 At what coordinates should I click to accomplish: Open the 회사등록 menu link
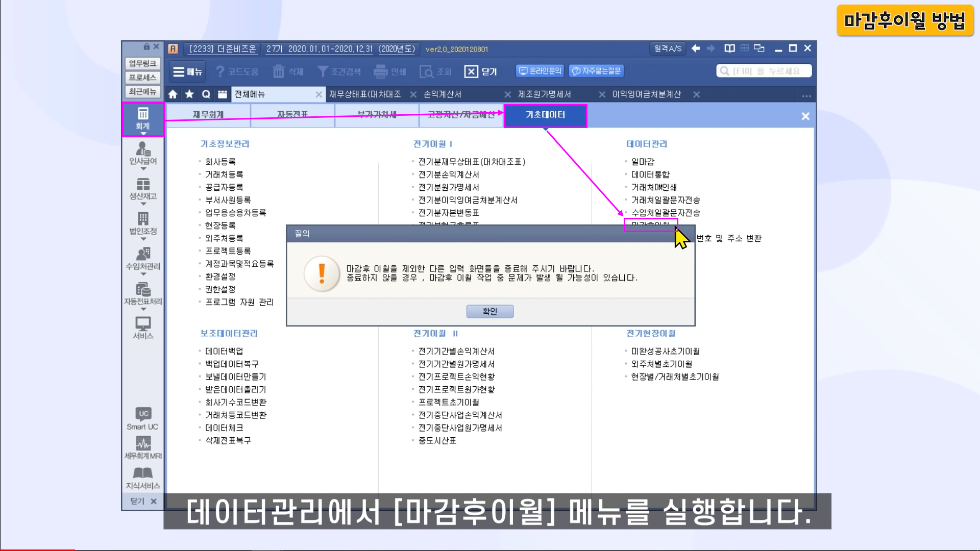pos(220,162)
